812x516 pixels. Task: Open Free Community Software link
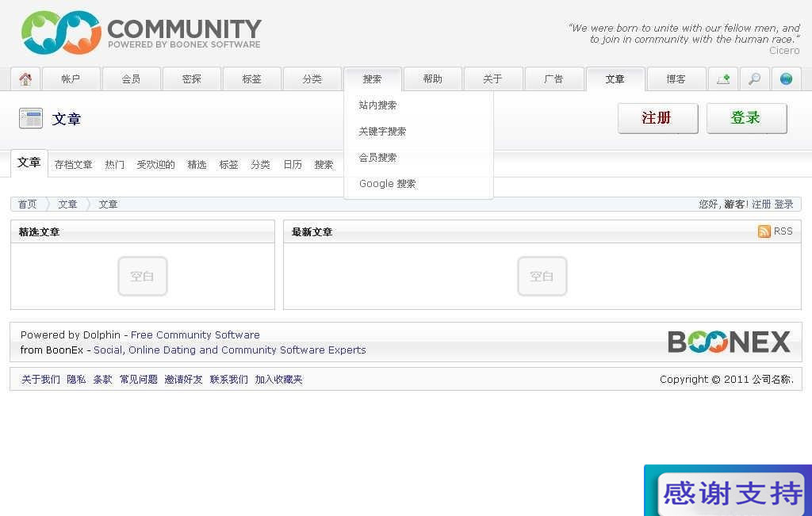tap(195, 334)
